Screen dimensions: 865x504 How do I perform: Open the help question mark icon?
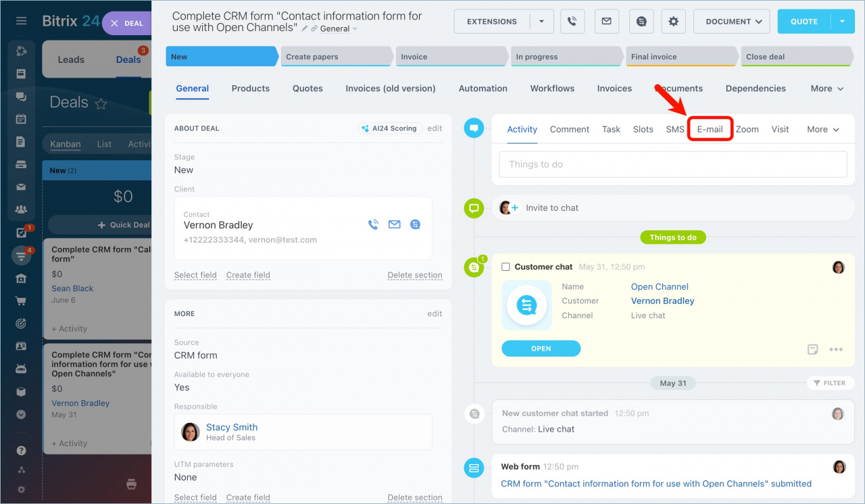(x=21, y=451)
